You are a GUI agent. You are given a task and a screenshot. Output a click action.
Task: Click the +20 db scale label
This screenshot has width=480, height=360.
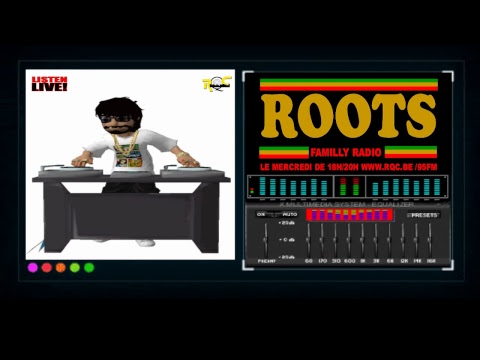tap(287, 223)
